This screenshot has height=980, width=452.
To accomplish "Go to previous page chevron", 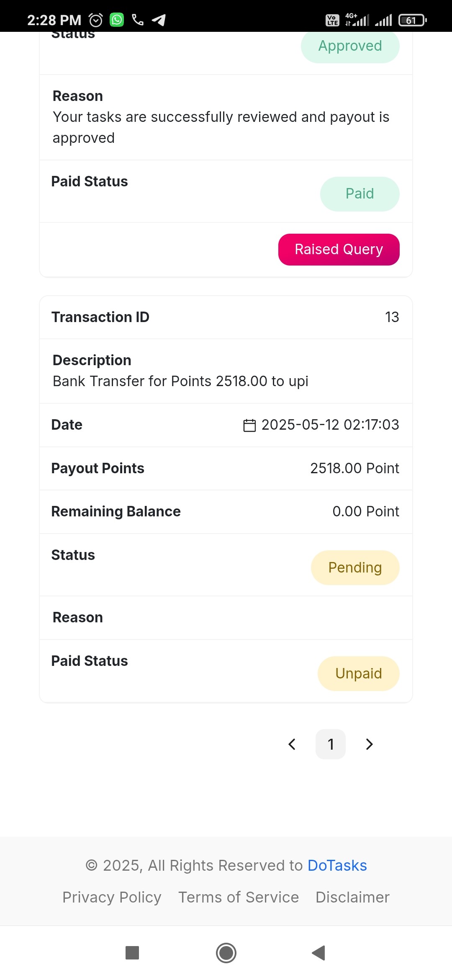I will [x=292, y=744].
